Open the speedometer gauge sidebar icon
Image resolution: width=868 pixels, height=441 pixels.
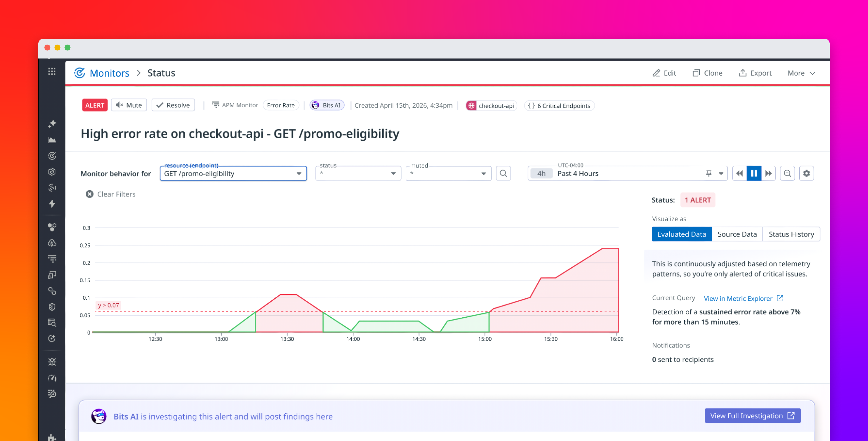point(52,378)
